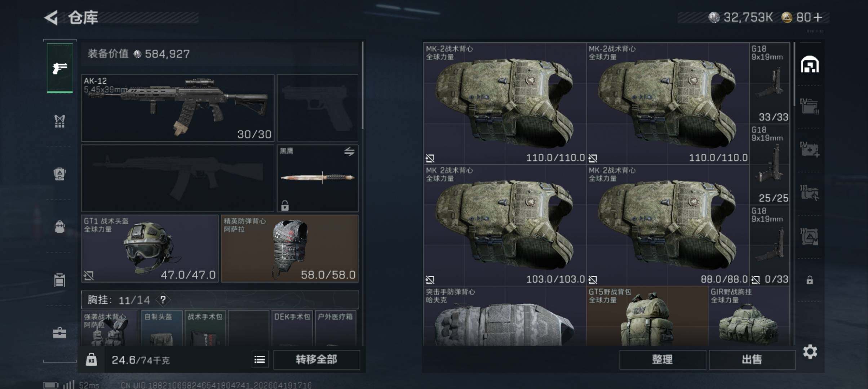Open the question mark help beside 胸挂
The height and width of the screenshot is (389, 868).
point(163,300)
